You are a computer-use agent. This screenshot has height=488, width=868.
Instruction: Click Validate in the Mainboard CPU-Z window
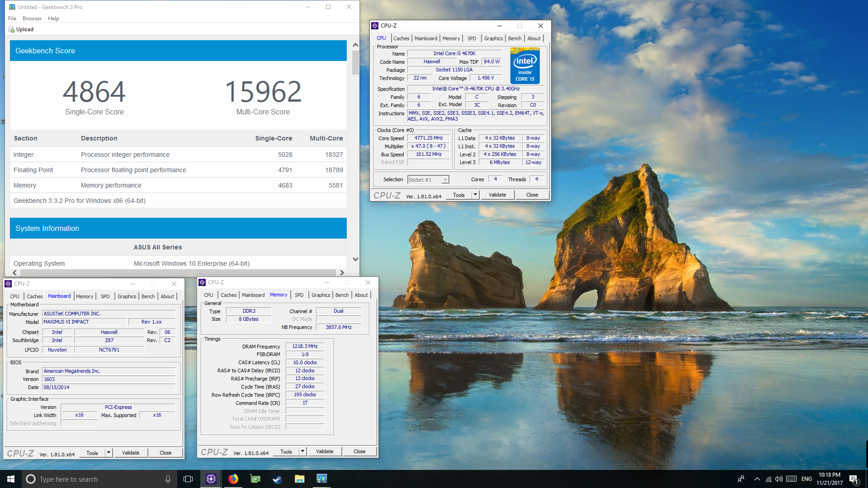tap(131, 453)
